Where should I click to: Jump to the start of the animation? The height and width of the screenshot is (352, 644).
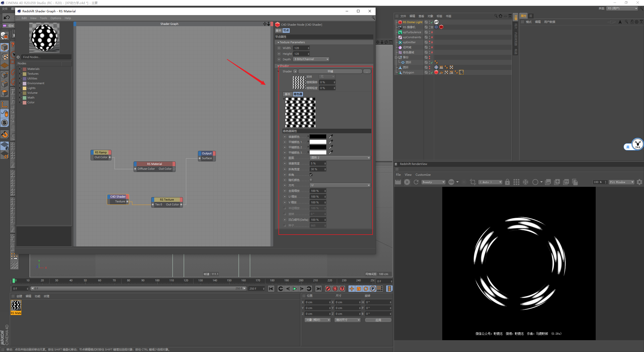click(x=271, y=289)
